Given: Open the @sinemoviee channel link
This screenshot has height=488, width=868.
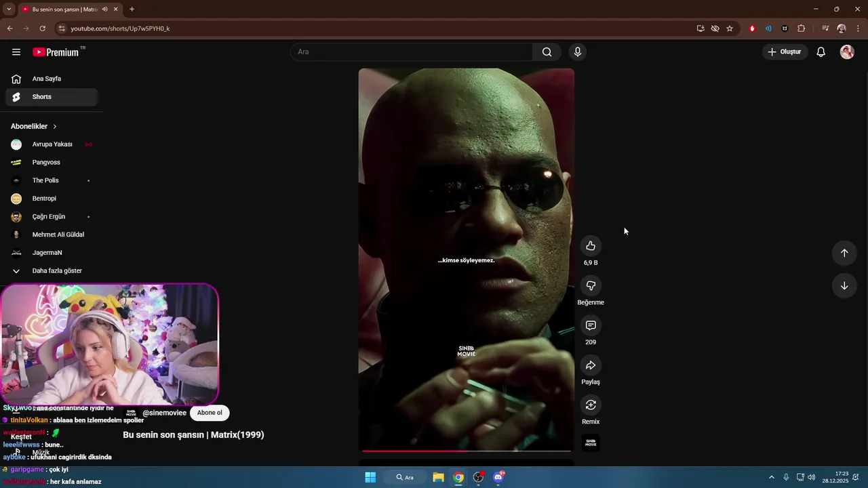Looking at the screenshot, I should [164, 413].
